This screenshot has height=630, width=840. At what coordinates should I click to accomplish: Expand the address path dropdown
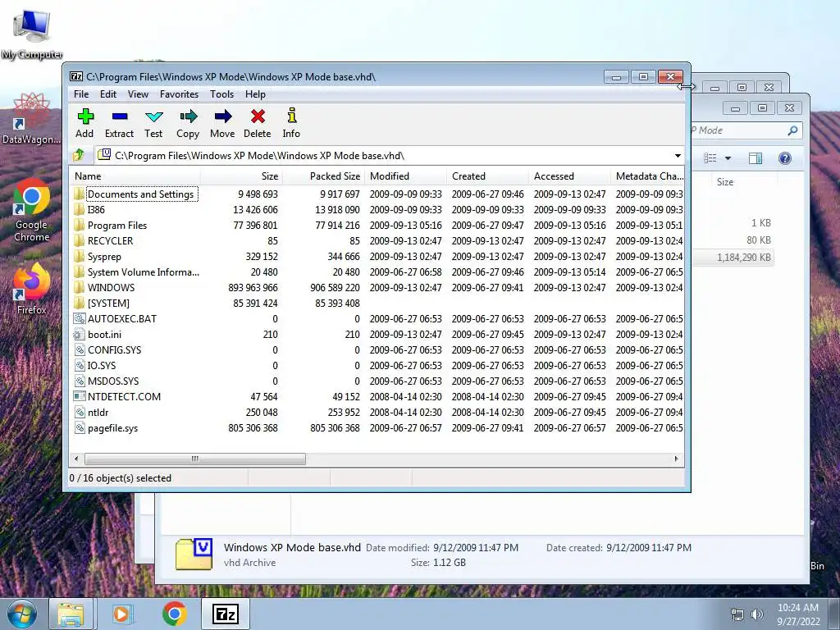click(x=678, y=156)
